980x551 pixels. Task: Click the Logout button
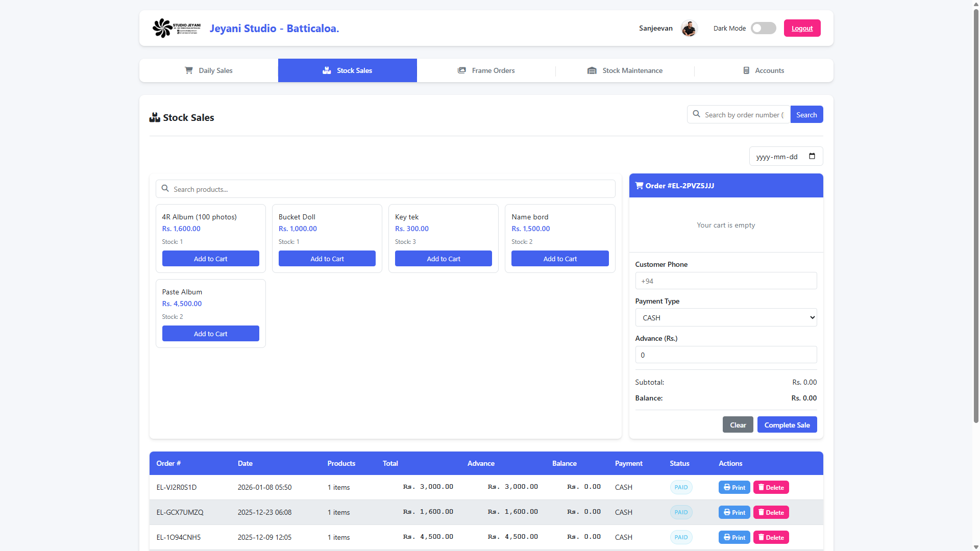point(802,28)
